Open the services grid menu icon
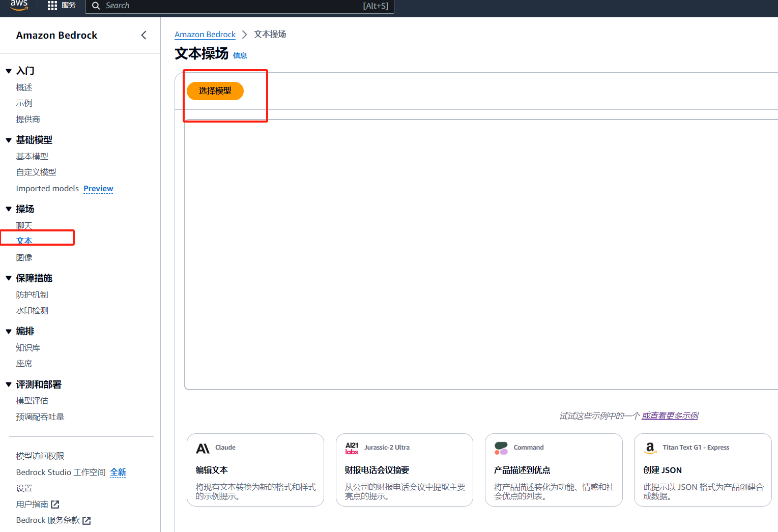This screenshot has width=778, height=532. [x=52, y=6]
